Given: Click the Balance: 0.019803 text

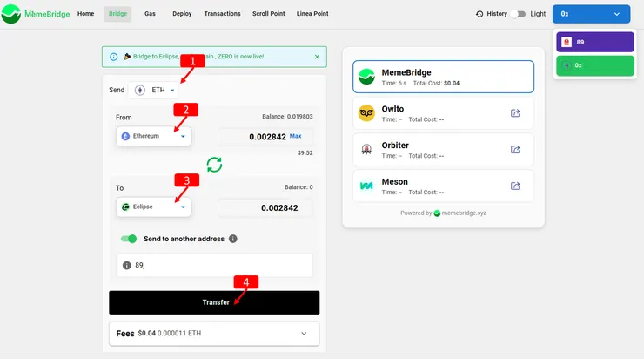Looking at the screenshot, I should pyautogui.click(x=287, y=117).
